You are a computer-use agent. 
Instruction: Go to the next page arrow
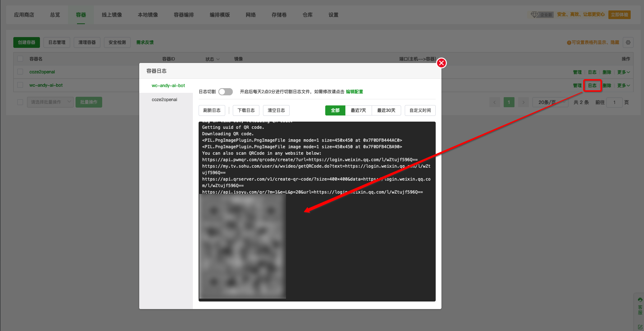click(523, 102)
